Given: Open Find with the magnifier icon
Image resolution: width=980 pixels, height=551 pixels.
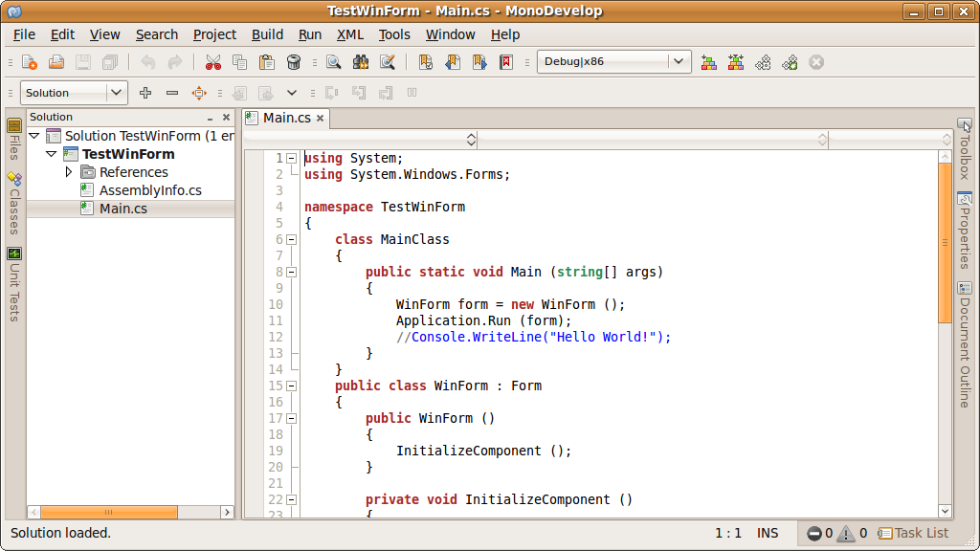Looking at the screenshot, I should 334,62.
